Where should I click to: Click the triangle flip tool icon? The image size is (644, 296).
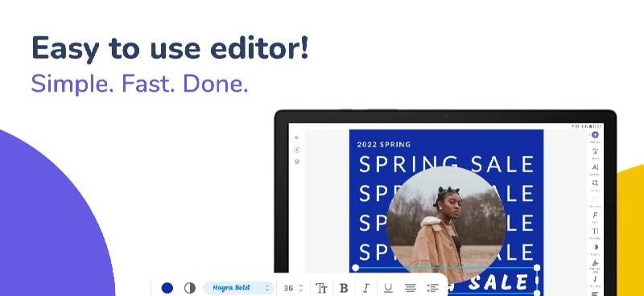coord(595,263)
